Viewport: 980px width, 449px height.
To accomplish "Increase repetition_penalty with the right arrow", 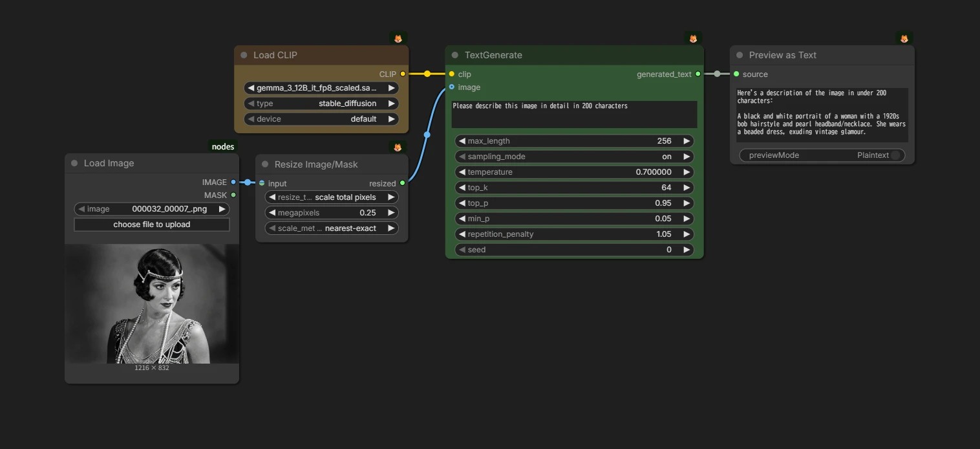I will (x=687, y=234).
